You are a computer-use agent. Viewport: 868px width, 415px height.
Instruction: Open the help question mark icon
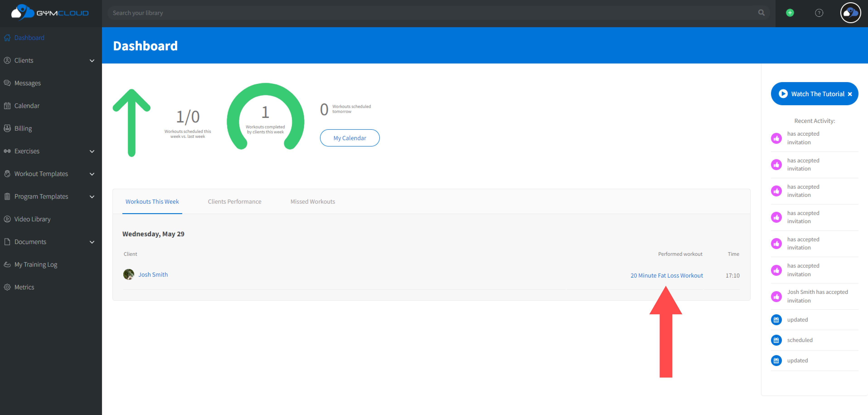[819, 13]
